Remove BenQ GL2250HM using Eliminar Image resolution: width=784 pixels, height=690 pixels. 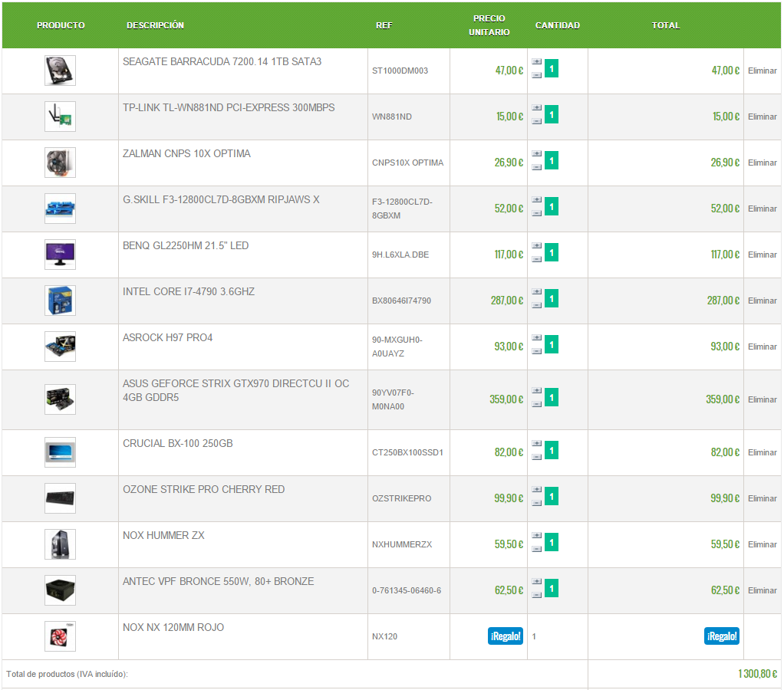click(x=762, y=255)
